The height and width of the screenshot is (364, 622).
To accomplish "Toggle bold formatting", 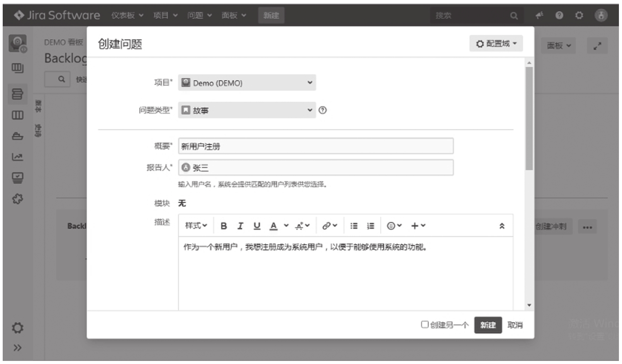I will [x=224, y=226].
